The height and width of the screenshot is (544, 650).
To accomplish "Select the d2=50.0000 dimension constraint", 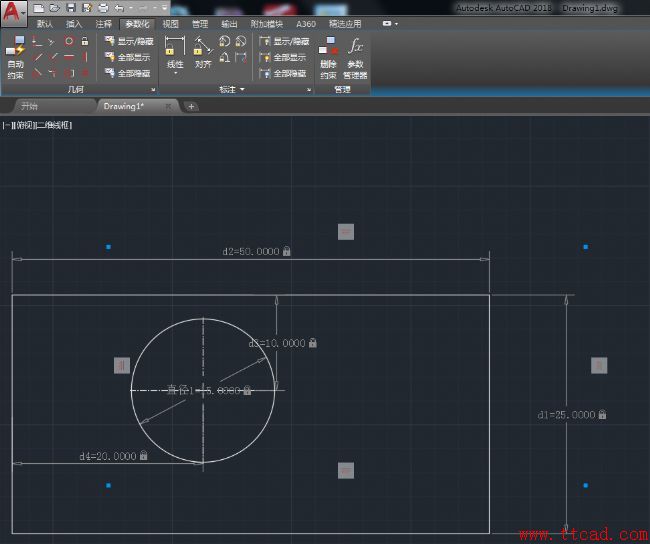I will pyautogui.click(x=256, y=251).
